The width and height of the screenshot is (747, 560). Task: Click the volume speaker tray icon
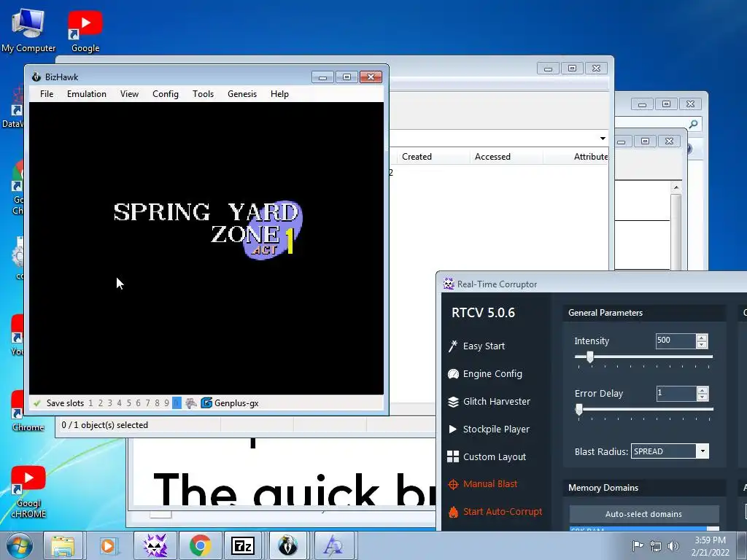pyautogui.click(x=673, y=546)
